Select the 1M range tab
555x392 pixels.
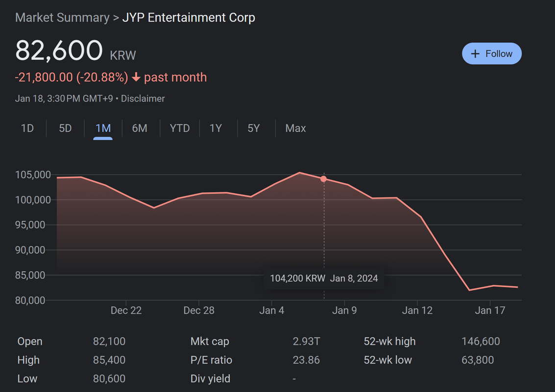(103, 128)
